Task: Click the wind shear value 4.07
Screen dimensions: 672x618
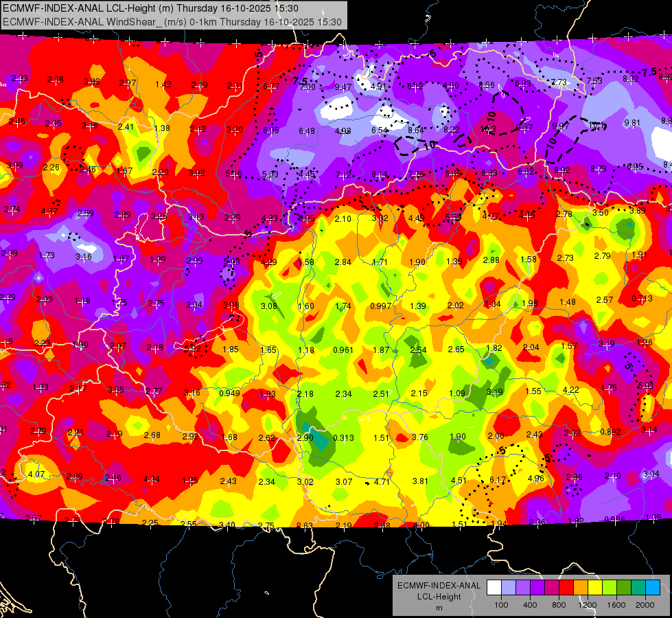Action: pyautogui.click(x=36, y=474)
